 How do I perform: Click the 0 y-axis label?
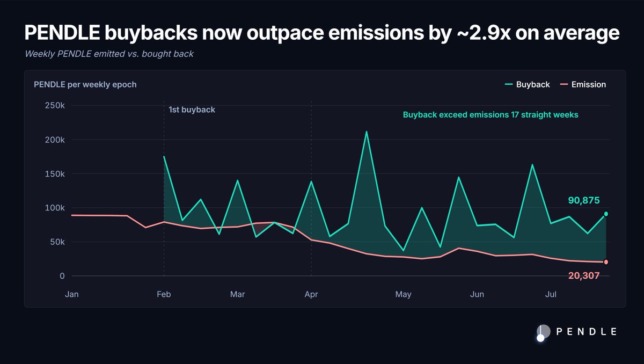pyautogui.click(x=62, y=276)
